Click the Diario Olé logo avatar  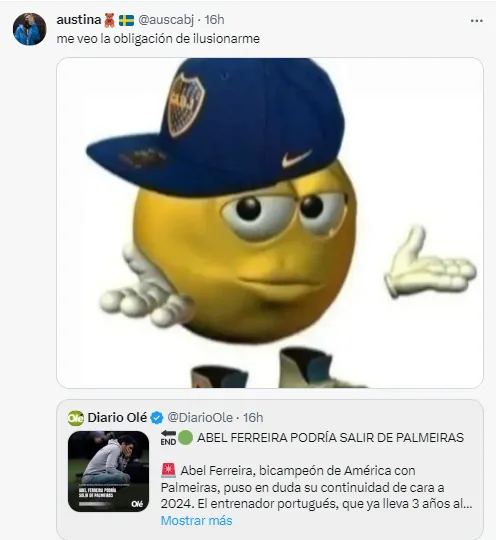(76, 418)
